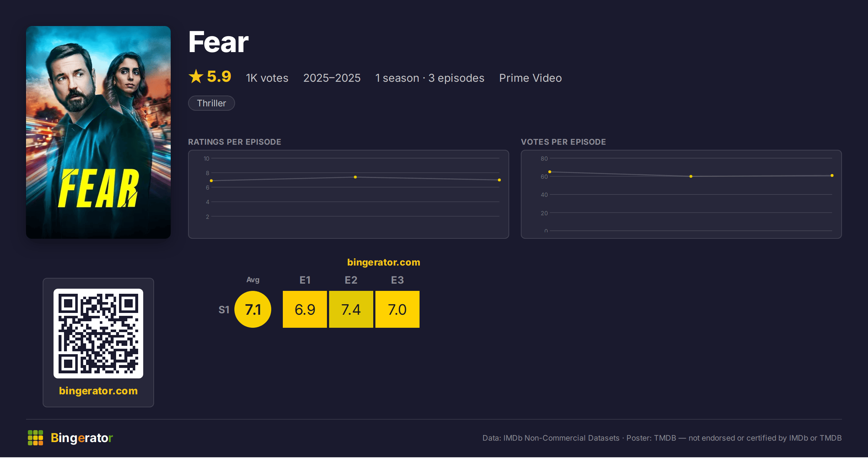This screenshot has width=868, height=458.
Task: Click the S1 season row label
Action: (x=224, y=310)
